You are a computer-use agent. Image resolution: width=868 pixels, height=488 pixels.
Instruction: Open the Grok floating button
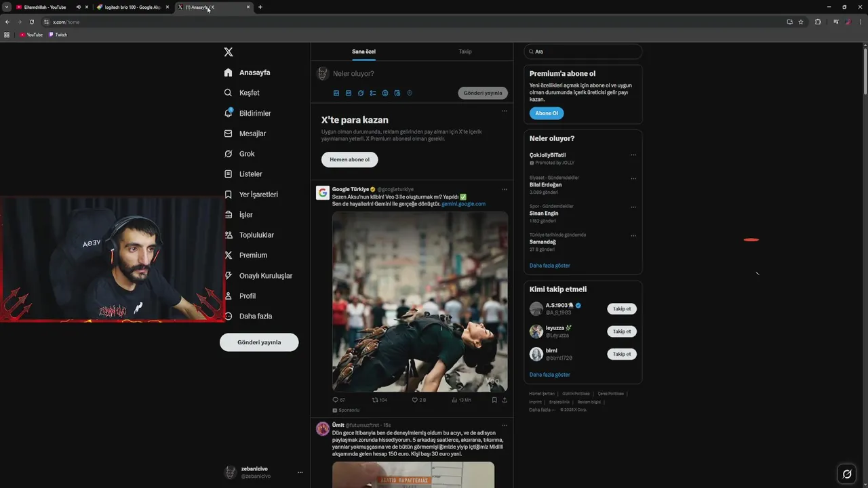tap(846, 474)
